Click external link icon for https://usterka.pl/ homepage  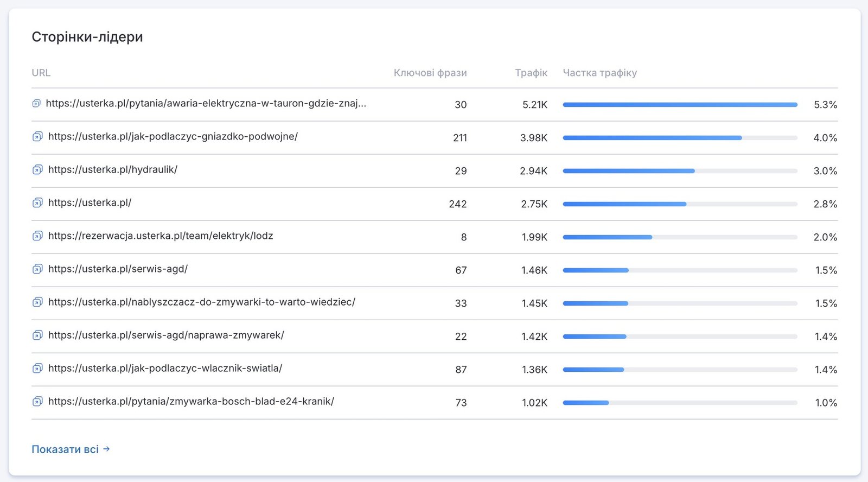point(37,202)
